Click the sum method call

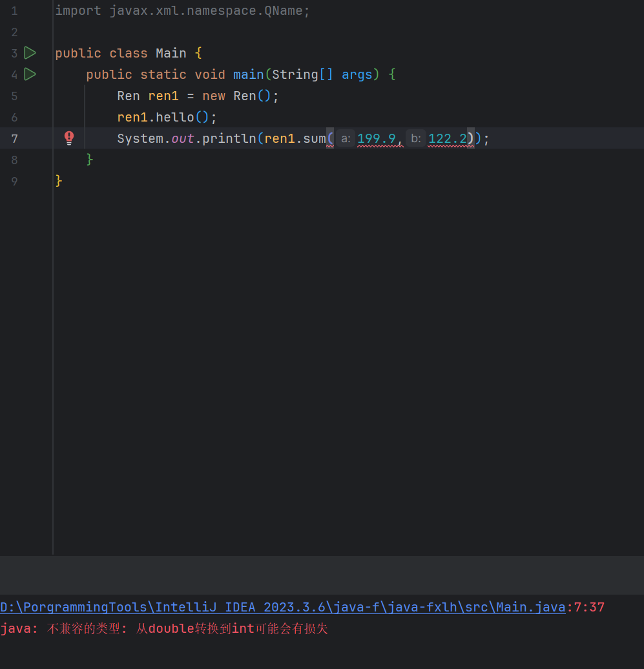[315, 138]
